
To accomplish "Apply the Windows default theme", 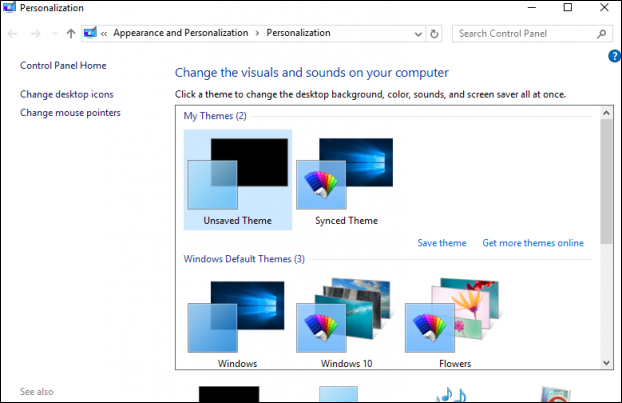I will [x=237, y=322].
